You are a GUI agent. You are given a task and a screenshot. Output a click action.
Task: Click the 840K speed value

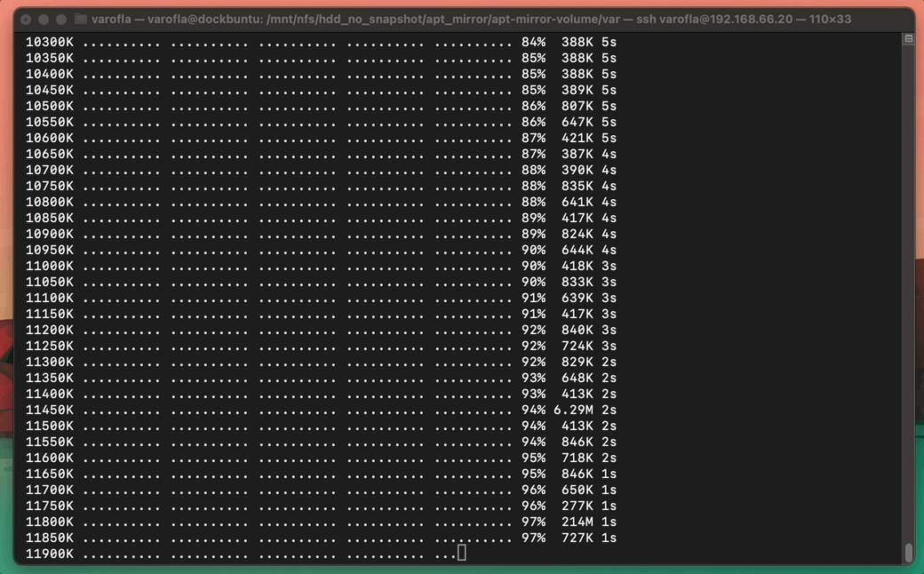point(577,330)
